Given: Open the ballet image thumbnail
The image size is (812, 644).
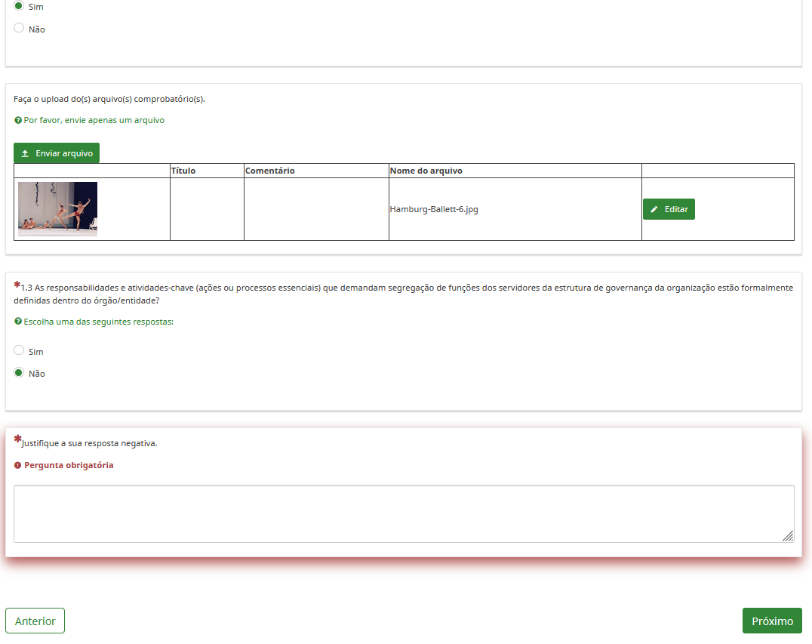Looking at the screenshot, I should pos(57,209).
